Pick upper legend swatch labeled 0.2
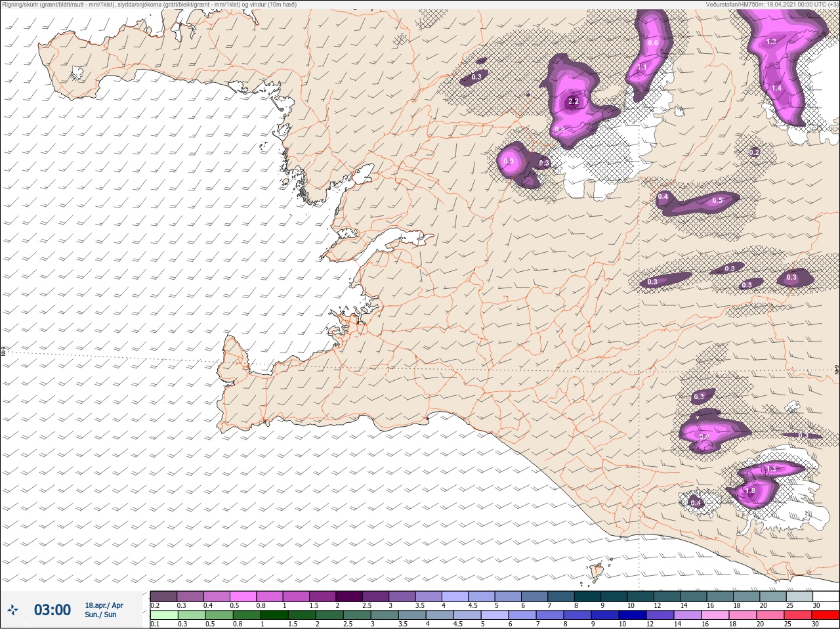Screen dimensions: 840x629 163,596
